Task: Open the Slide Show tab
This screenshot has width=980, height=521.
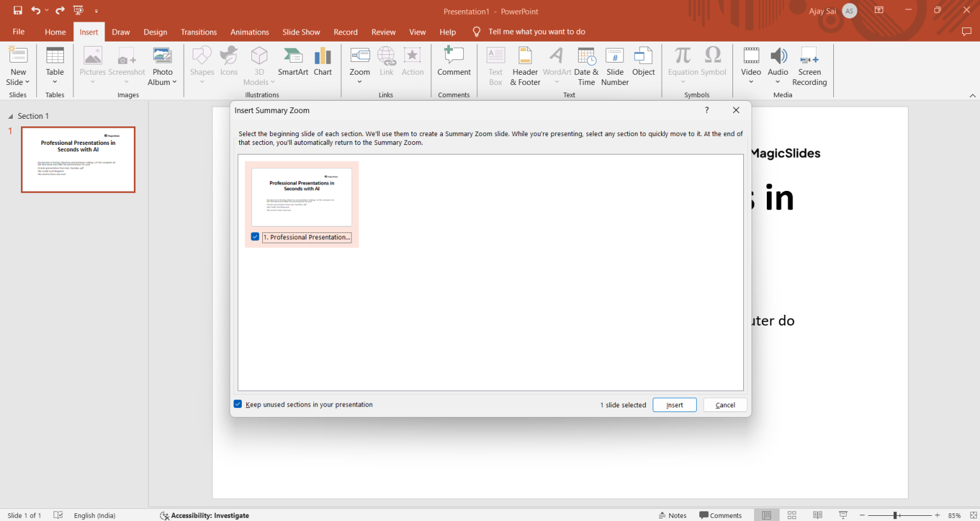Action: click(x=301, y=32)
